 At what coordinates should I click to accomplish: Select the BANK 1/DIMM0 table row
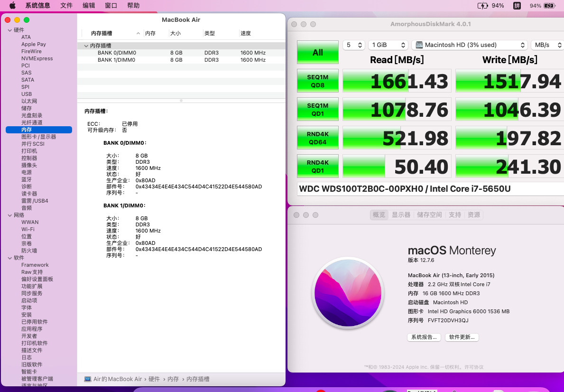tap(181, 60)
